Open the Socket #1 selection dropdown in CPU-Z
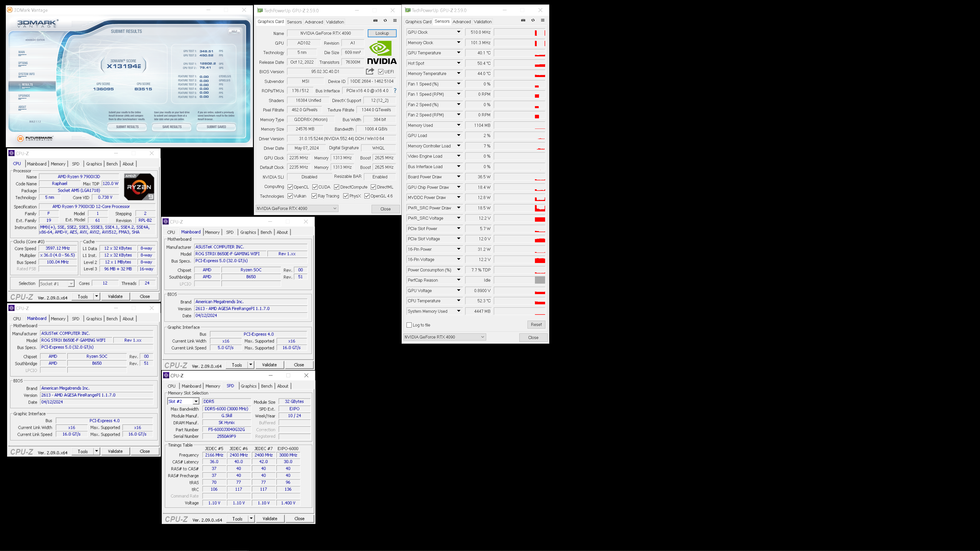Screen dimensions: 980x551 (x=57, y=284)
